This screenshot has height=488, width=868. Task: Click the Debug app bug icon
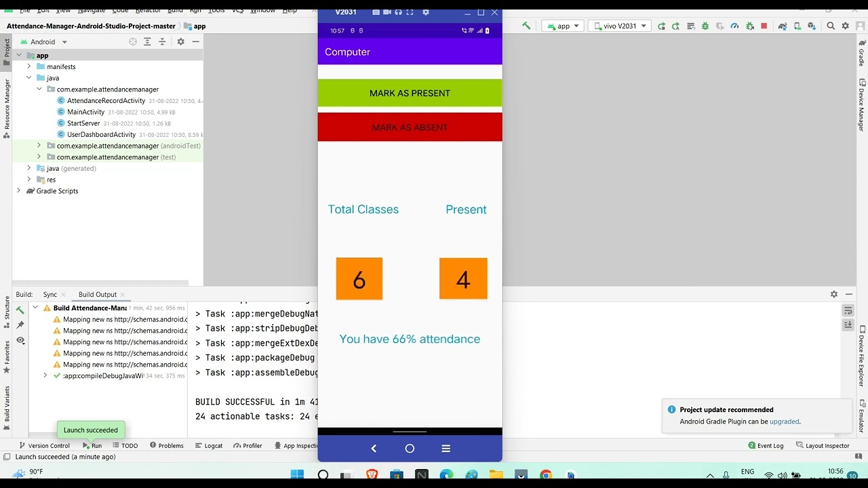pyautogui.click(x=705, y=26)
